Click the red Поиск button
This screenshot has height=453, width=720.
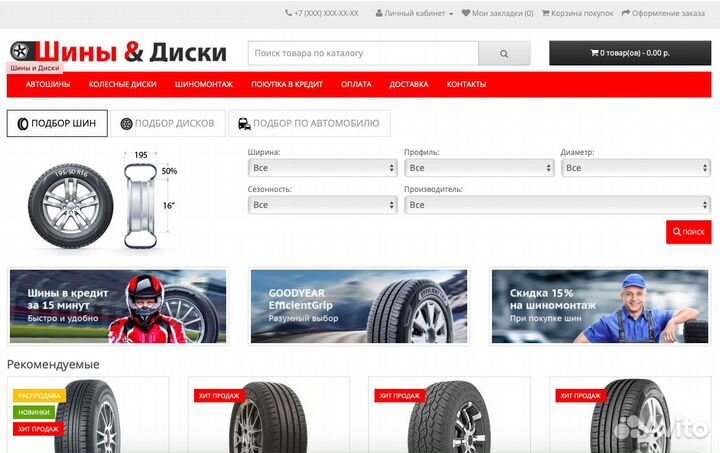(x=688, y=232)
